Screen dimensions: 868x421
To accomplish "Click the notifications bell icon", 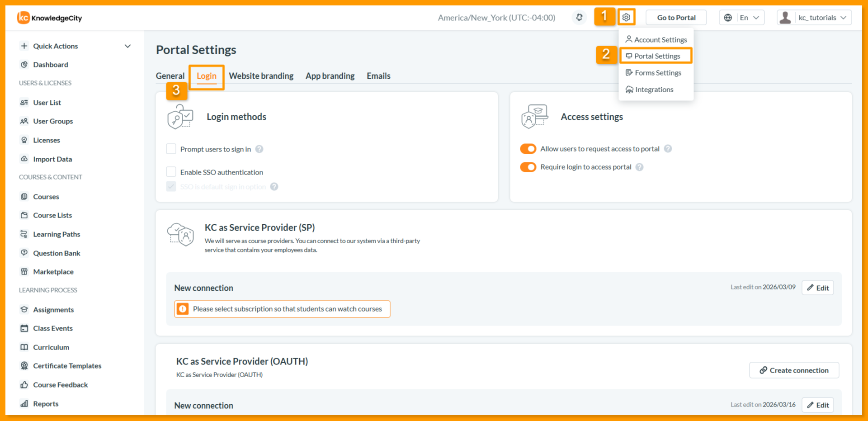I will pos(579,17).
